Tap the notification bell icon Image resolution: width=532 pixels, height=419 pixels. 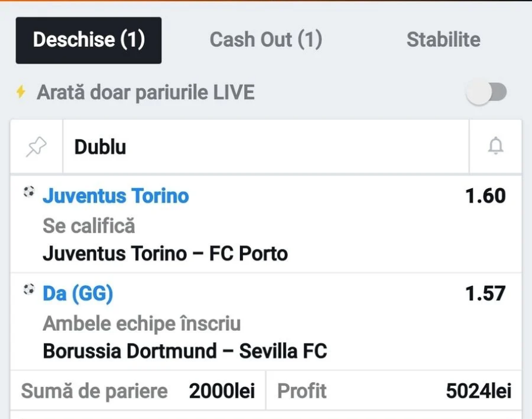coord(495,147)
